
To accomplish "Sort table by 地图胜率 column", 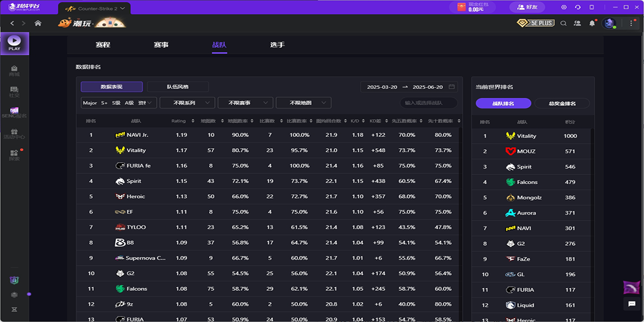I will (x=240, y=121).
